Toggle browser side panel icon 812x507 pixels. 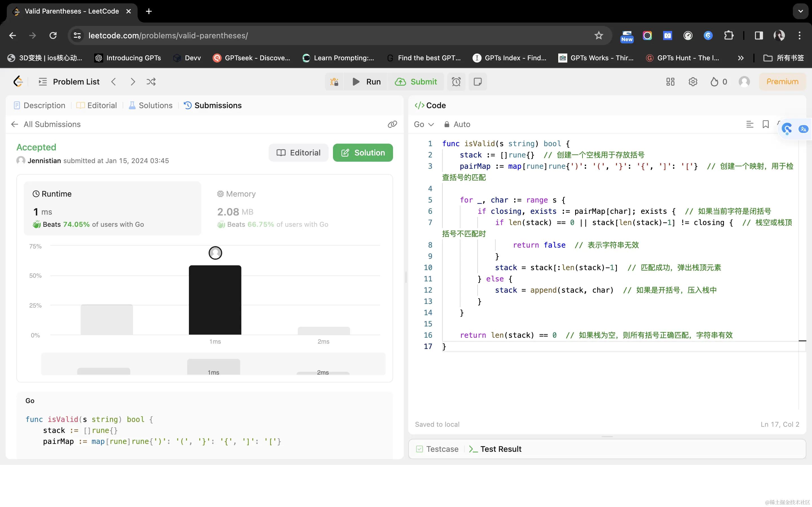759,35
